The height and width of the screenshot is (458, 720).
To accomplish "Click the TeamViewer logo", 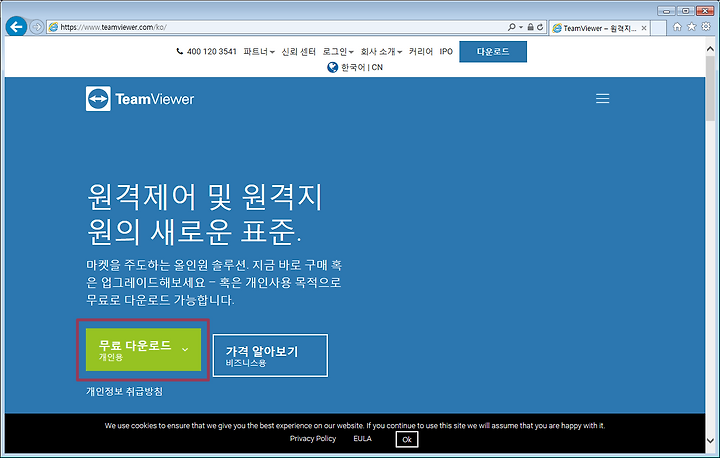I will [140, 98].
